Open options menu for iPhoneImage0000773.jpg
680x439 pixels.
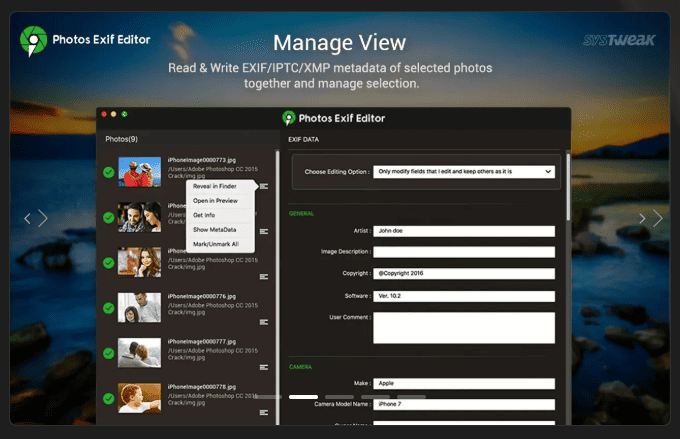264,187
